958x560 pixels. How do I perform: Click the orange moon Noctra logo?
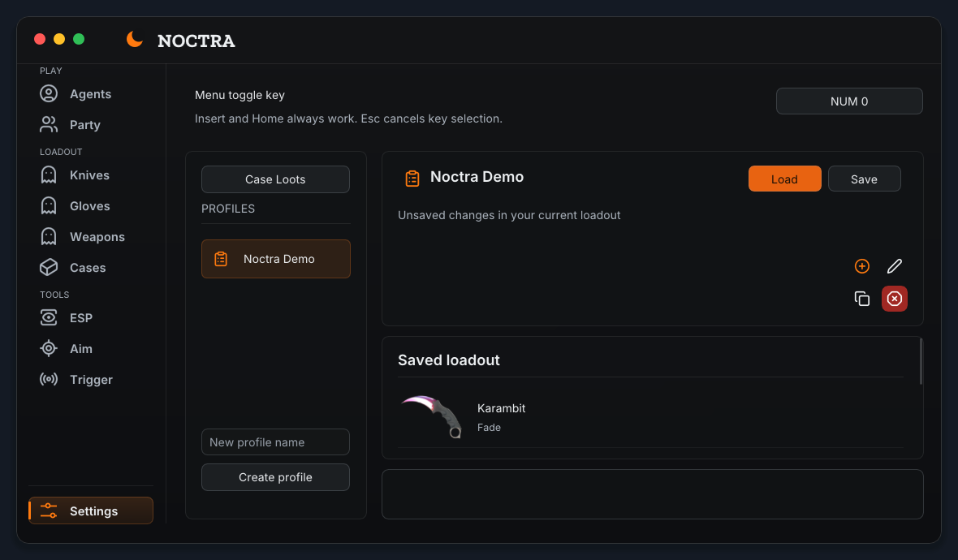coord(135,39)
